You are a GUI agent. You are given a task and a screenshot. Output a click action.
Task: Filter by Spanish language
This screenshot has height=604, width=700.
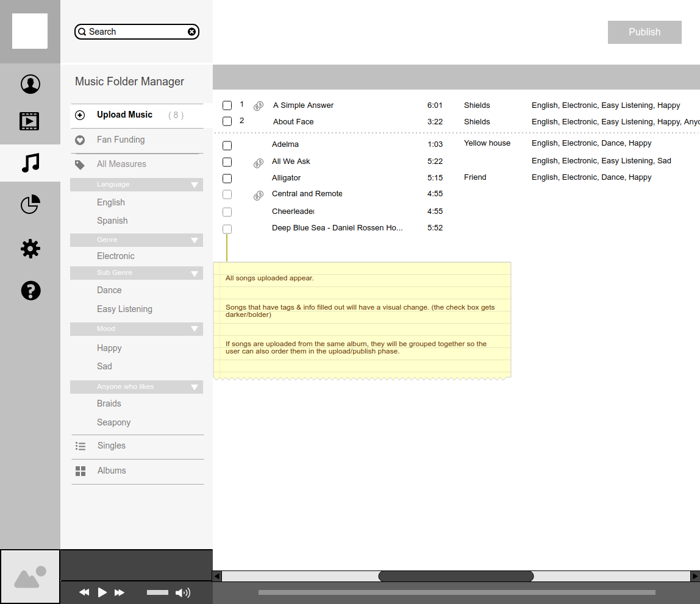click(x=112, y=221)
